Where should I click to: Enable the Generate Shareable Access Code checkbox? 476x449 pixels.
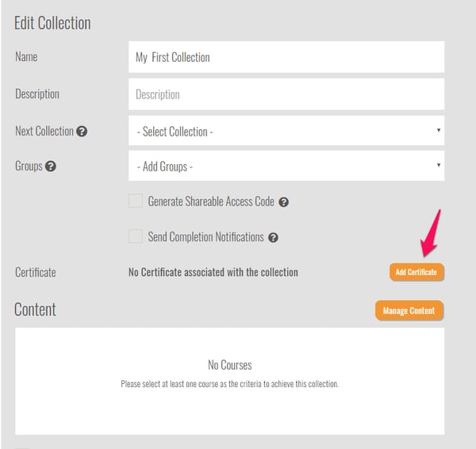136,201
